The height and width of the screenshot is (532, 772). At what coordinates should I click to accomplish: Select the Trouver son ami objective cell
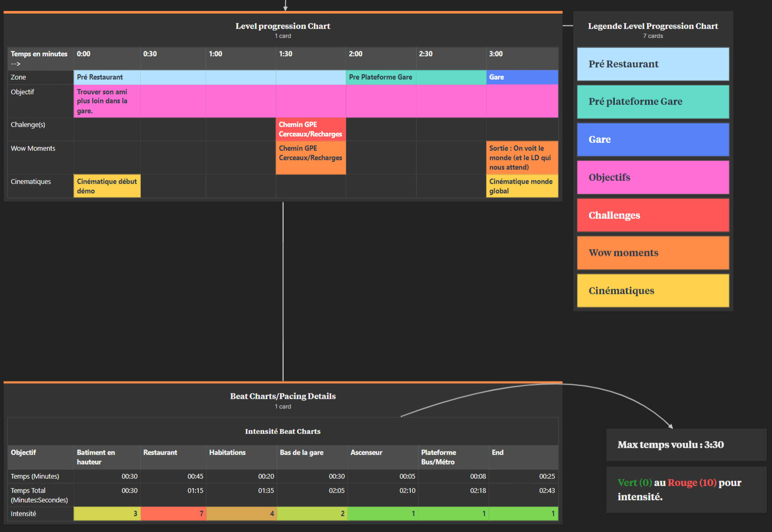click(x=107, y=101)
